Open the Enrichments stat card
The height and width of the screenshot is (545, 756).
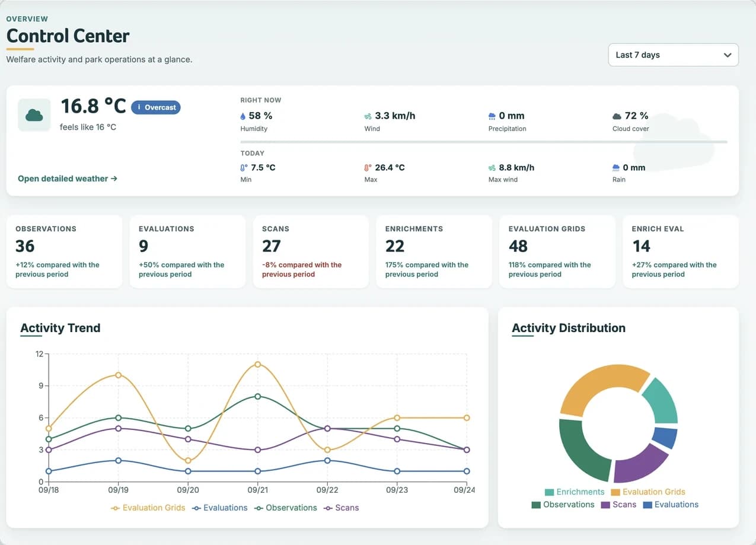click(x=434, y=252)
